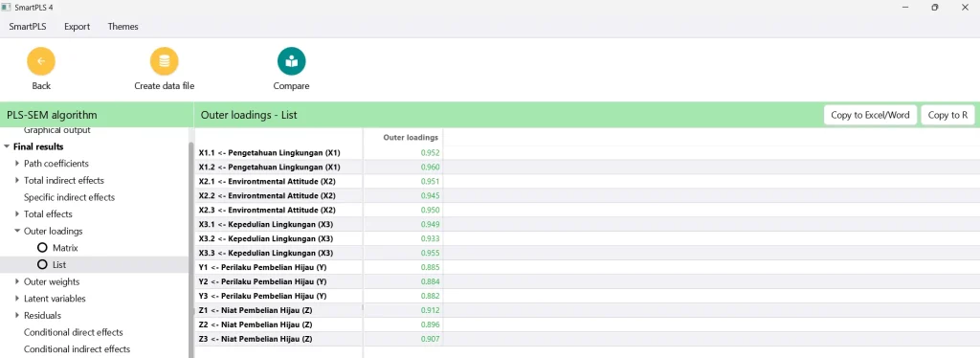The height and width of the screenshot is (358, 980).
Task: Click the teal Compare icon
Action: [291, 61]
